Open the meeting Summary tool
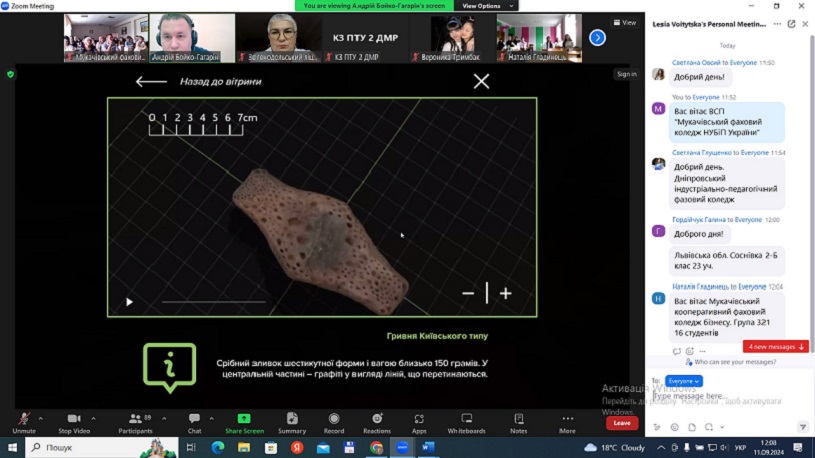 [292, 423]
